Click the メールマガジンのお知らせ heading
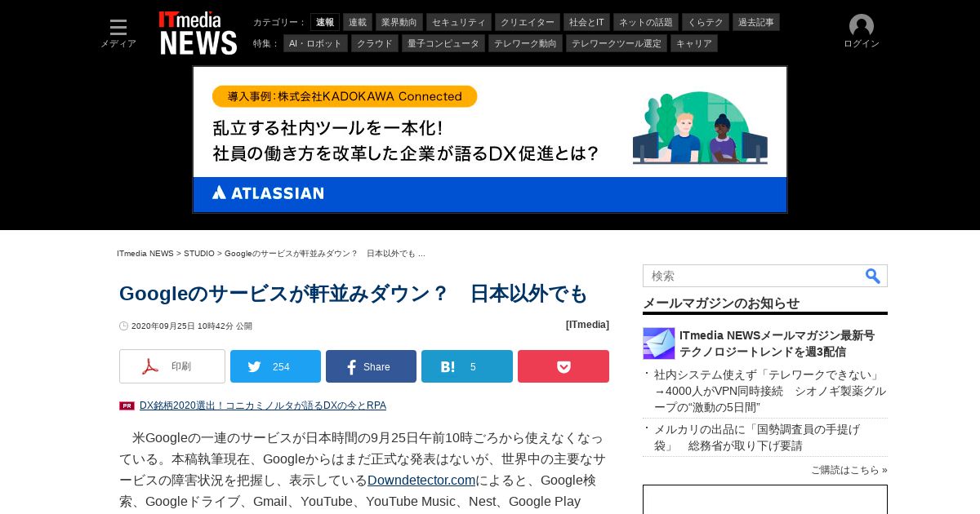 tap(721, 304)
